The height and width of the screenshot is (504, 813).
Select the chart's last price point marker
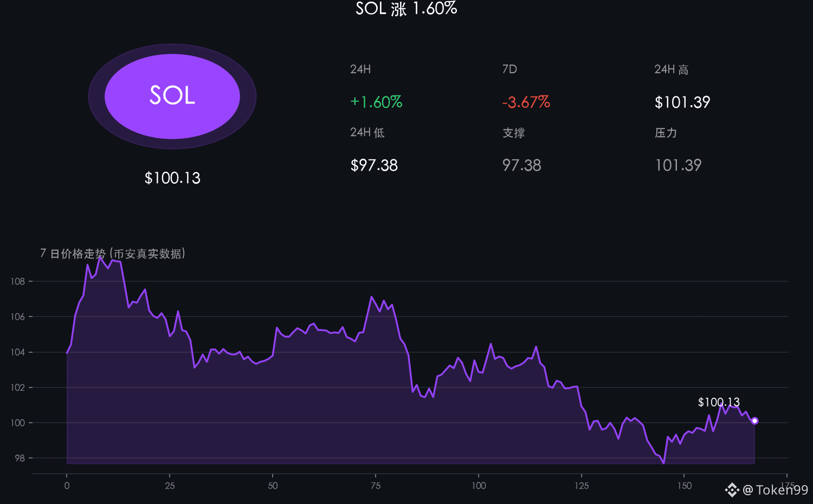point(754,421)
